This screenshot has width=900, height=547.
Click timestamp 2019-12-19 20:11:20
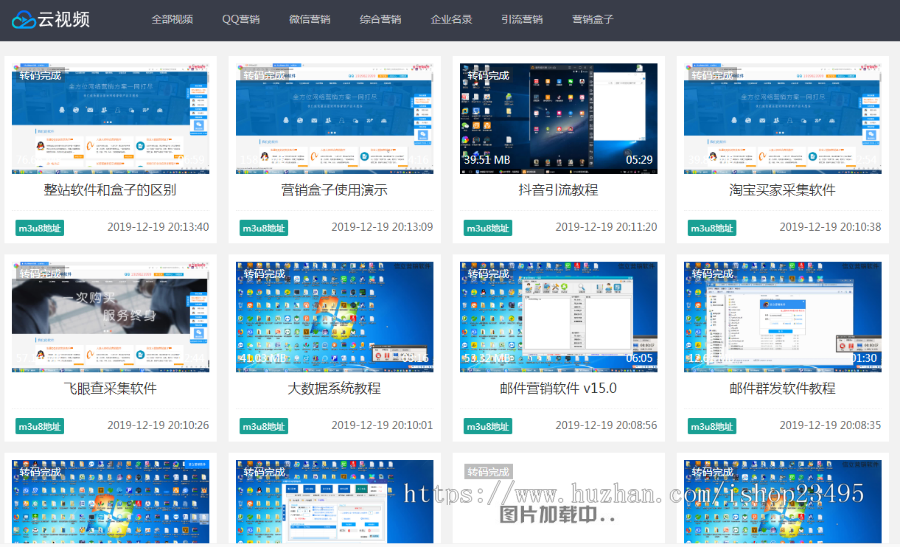pyautogui.click(x=606, y=227)
